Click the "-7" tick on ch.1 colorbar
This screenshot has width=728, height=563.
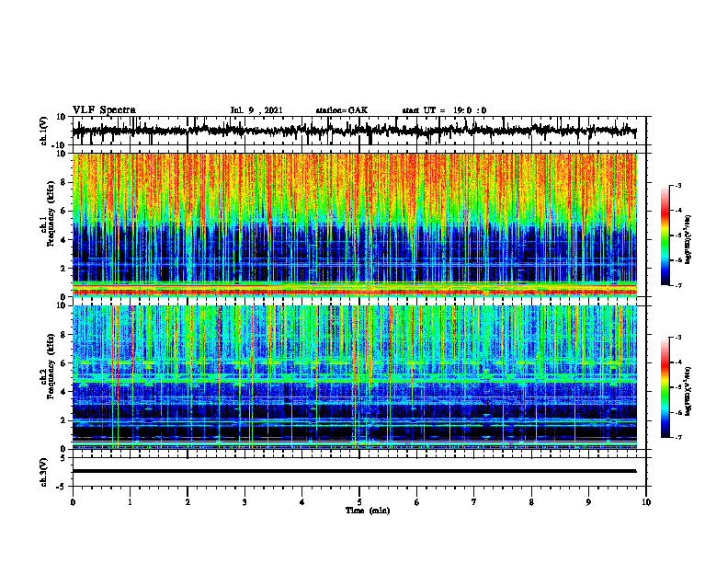[677, 285]
